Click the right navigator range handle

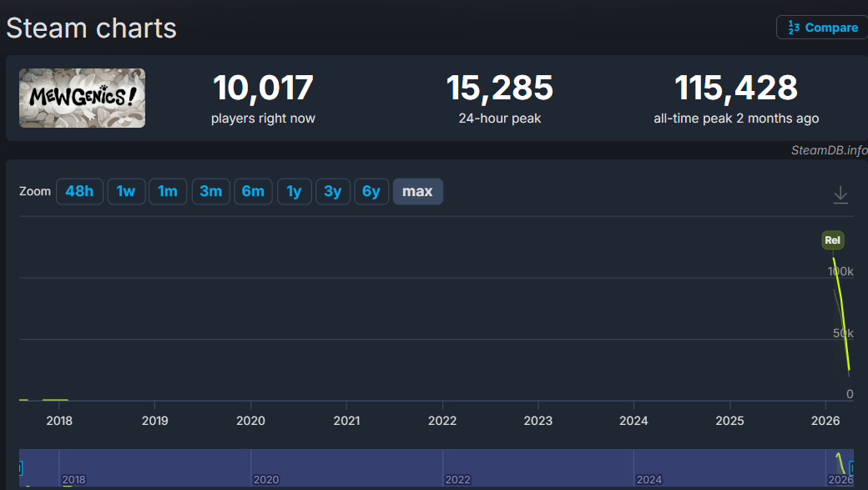[851, 468]
